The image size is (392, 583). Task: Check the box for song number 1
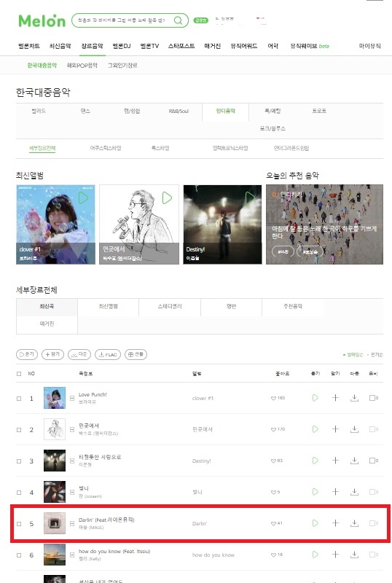19,399
